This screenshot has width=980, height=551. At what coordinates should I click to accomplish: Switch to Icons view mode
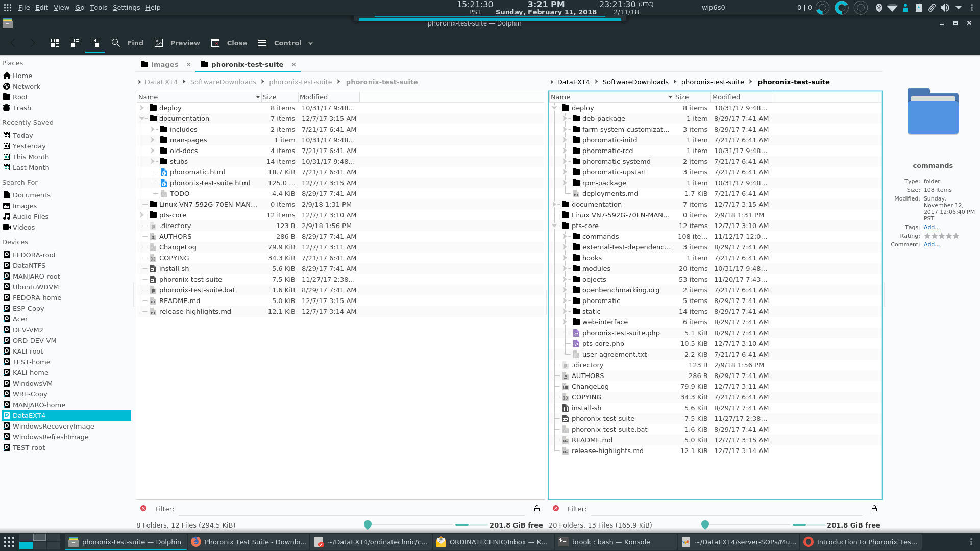tap(55, 43)
